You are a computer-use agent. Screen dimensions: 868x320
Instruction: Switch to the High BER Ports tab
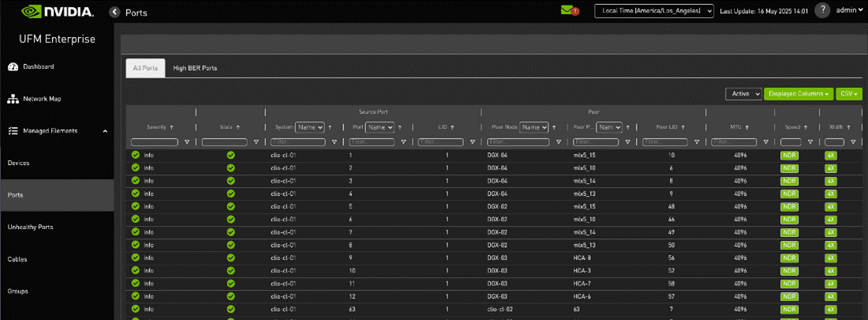click(x=195, y=68)
